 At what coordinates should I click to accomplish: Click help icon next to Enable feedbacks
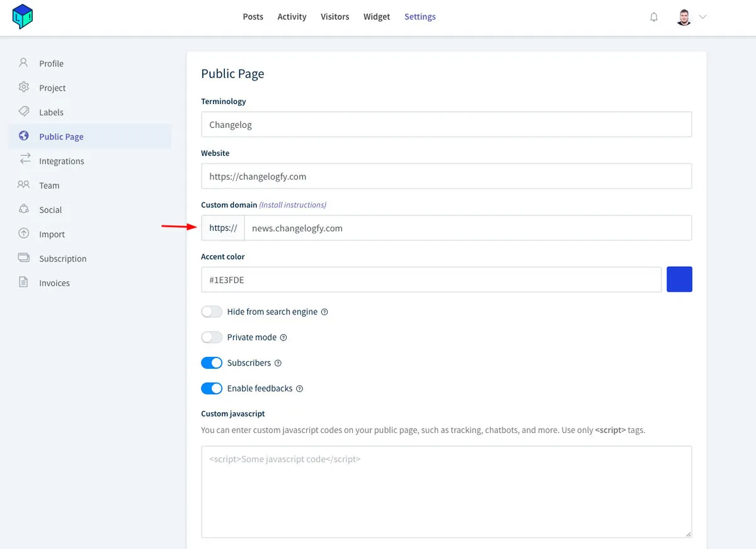pos(300,389)
